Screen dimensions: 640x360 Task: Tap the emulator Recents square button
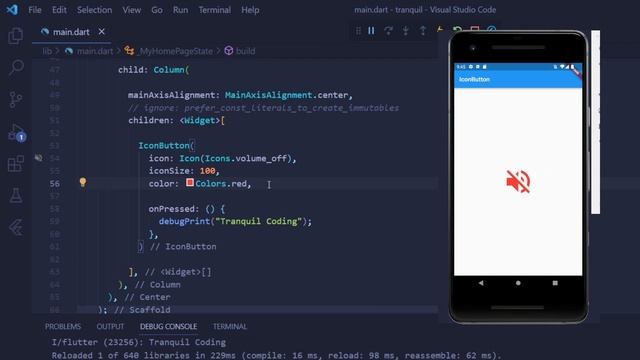555,283
